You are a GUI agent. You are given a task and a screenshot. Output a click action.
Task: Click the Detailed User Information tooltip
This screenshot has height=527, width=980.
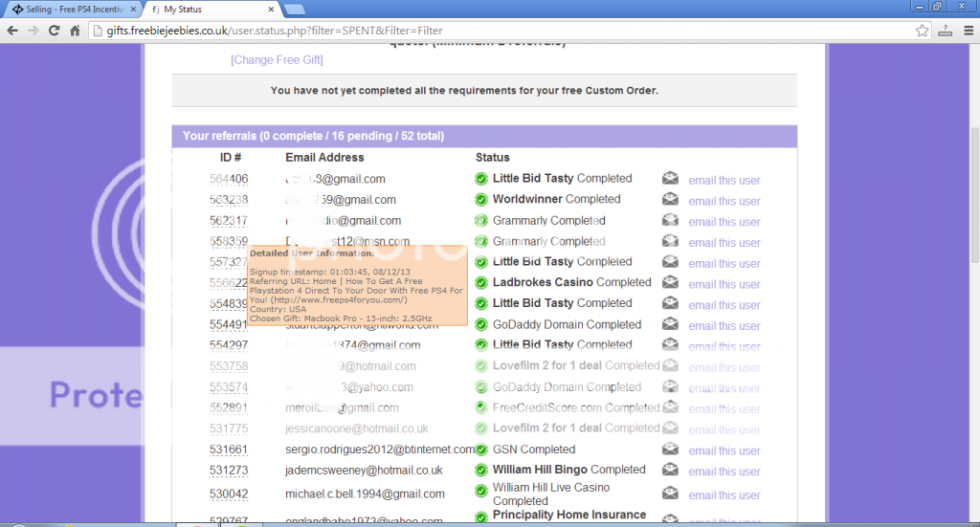point(358,285)
